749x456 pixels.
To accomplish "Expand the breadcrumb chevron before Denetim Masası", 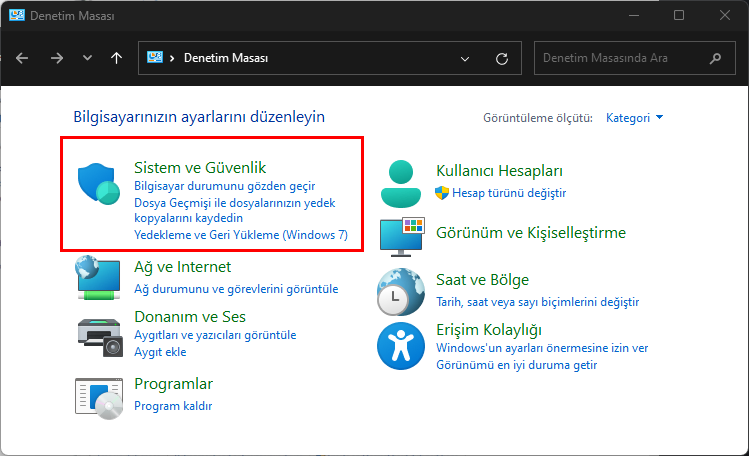I will click(172, 58).
